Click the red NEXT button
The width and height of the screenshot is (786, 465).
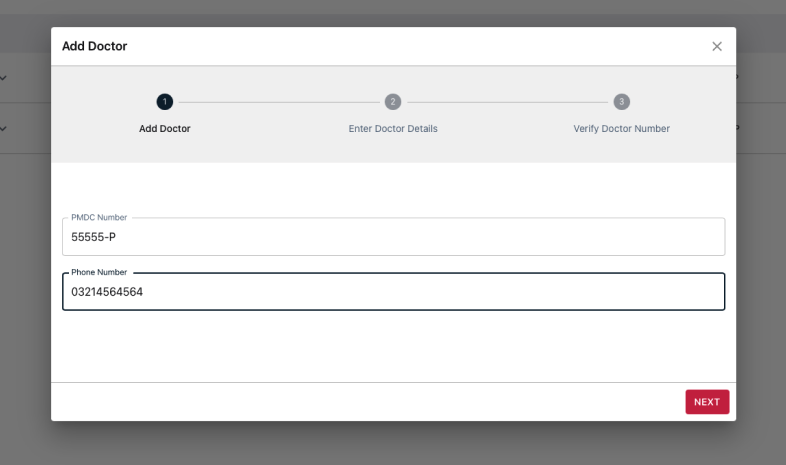[707, 402]
